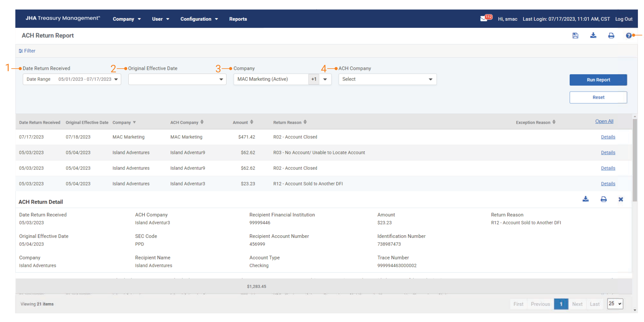Open Details for the $471.42 MAC Marketing row
The width and height of the screenshot is (644, 322).
tap(608, 137)
